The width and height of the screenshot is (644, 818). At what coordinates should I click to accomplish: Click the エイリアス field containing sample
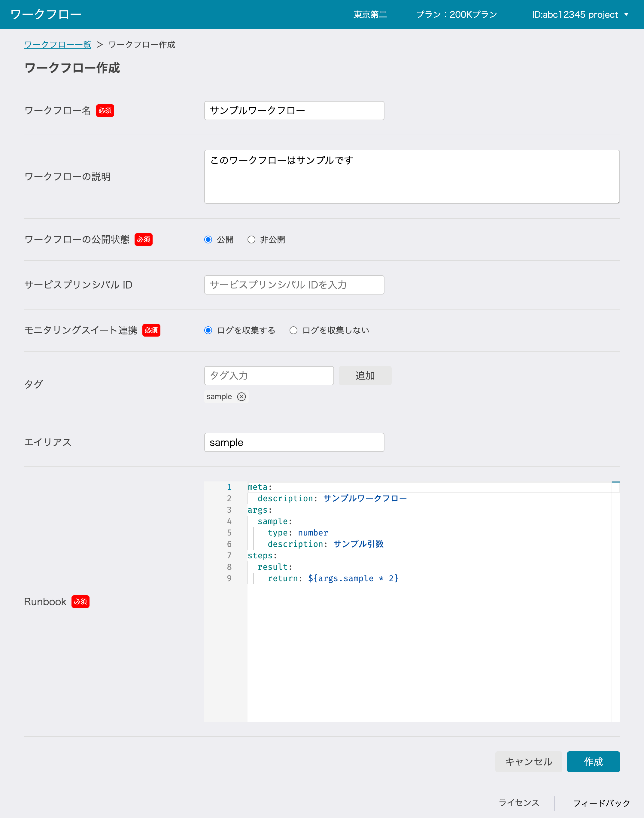click(x=294, y=442)
